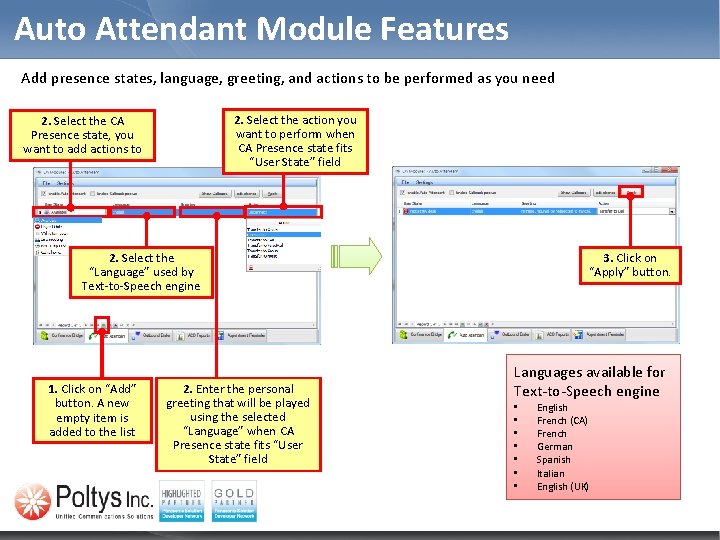
Task: Toggle Enable Auto Attendant checkbox in filled-row window
Action: pyautogui.click(x=403, y=192)
